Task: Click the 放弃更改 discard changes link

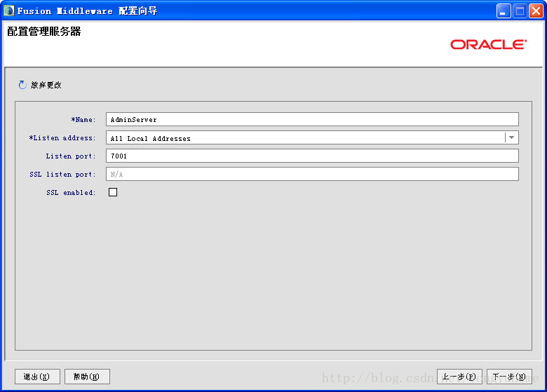Action: coord(46,85)
